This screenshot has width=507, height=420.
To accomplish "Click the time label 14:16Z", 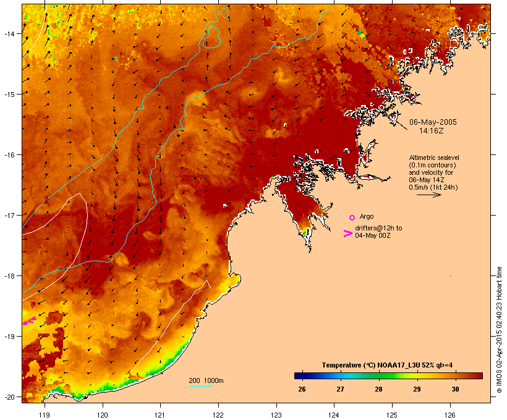I will (432, 131).
